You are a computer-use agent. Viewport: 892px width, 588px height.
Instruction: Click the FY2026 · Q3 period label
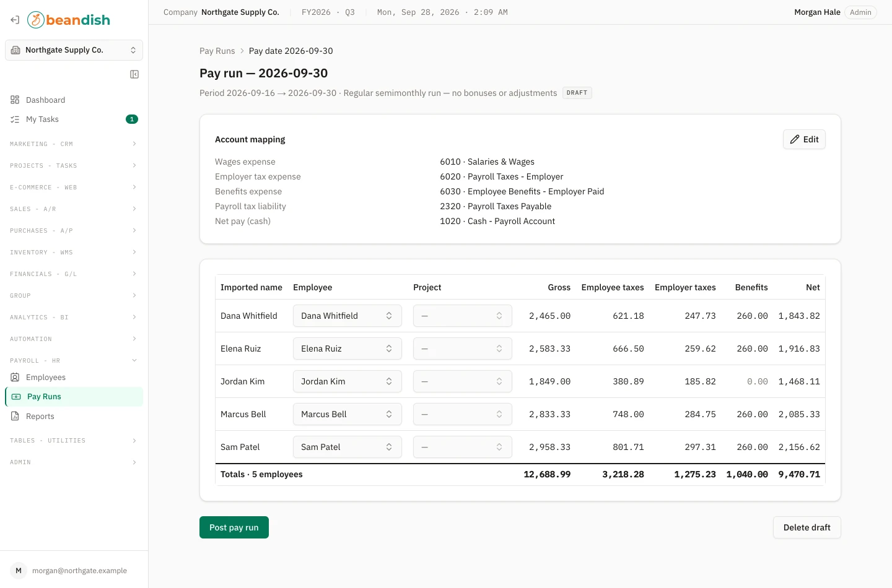click(x=328, y=12)
